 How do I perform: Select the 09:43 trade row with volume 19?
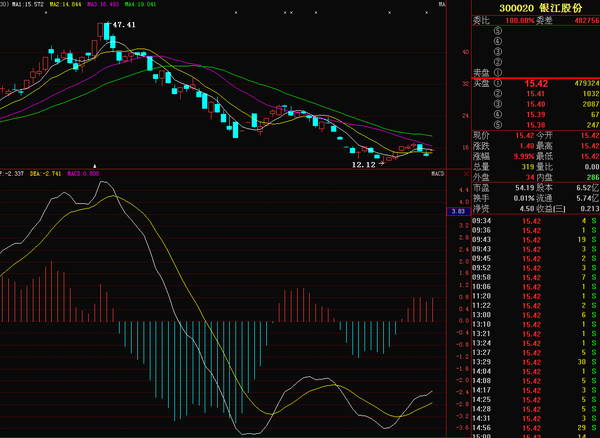(x=536, y=240)
